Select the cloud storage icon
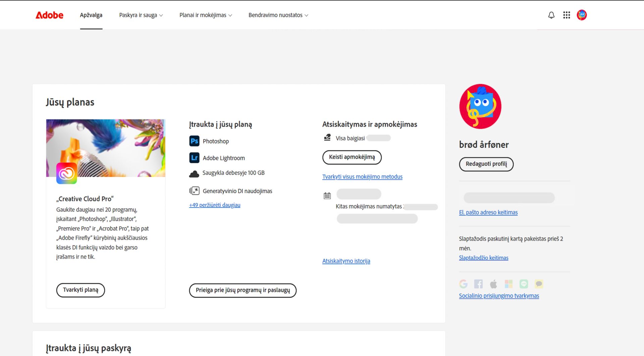This screenshot has width=644, height=356. point(194,173)
